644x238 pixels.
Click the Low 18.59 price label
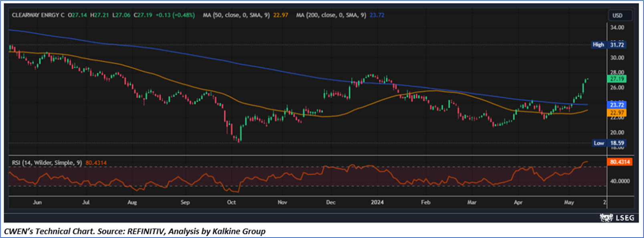tap(609, 143)
